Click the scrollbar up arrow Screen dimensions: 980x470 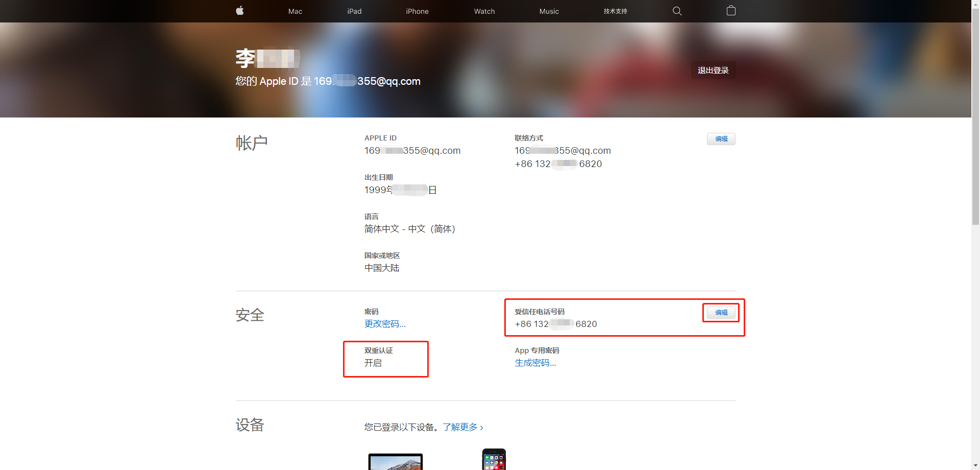pyautogui.click(x=975, y=4)
